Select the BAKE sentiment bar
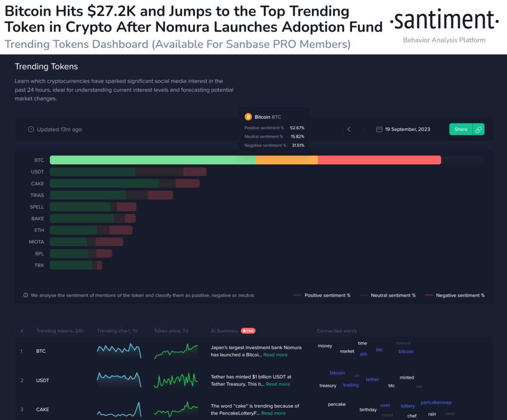 tap(93, 218)
